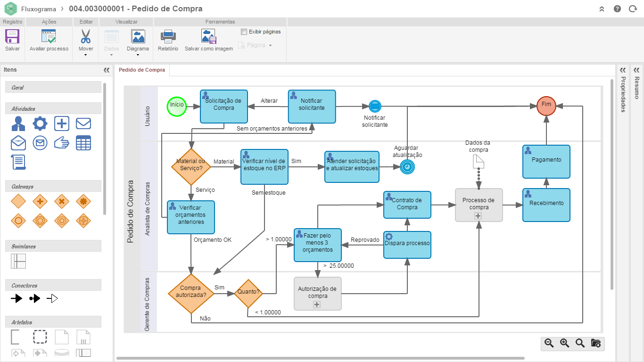Click the Avaliar processo icon

(x=49, y=37)
